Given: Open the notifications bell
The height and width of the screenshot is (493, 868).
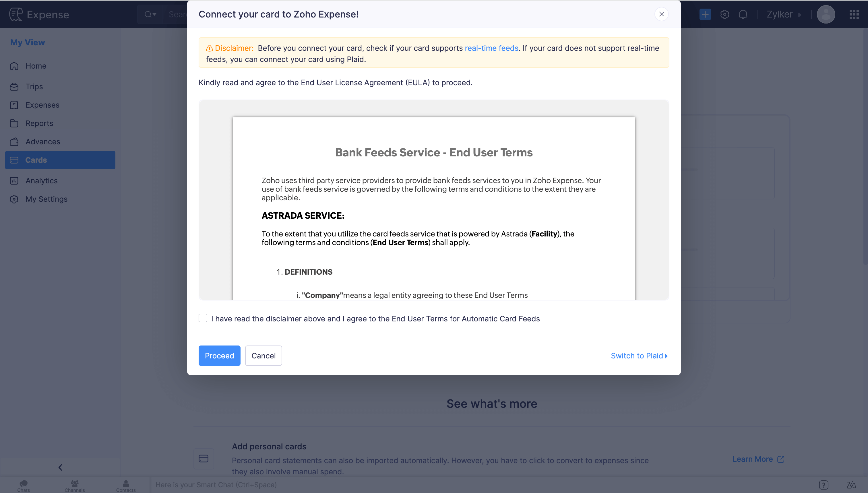Looking at the screenshot, I should [743, 14].
